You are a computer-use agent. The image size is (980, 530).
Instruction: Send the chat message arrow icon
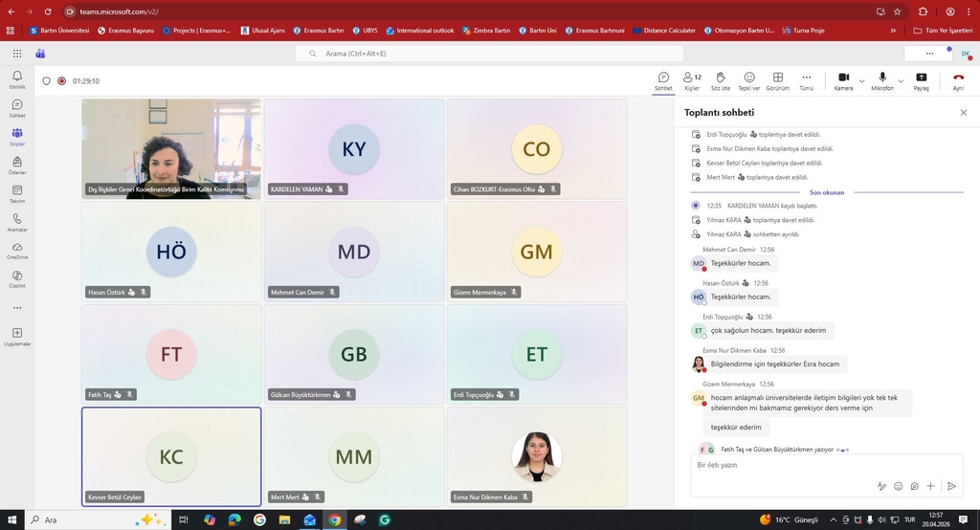pos(951,486)
